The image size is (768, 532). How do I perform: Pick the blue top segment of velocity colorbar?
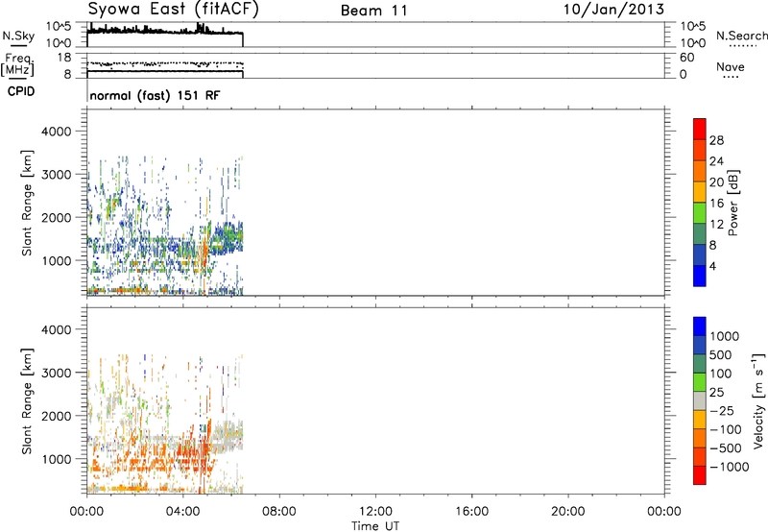pos(700,326)
